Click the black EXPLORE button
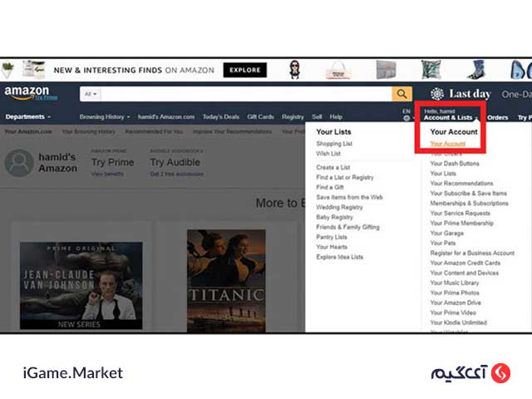The height and width of the screenshot is (399, 532). pos(244,70)
